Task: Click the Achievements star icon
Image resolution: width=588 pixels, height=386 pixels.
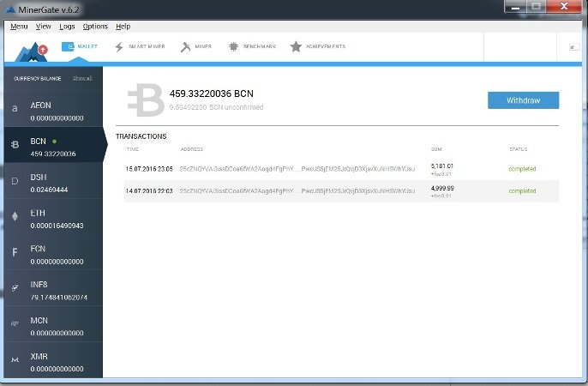Action: pyautogui.click(x=296, y=46)
